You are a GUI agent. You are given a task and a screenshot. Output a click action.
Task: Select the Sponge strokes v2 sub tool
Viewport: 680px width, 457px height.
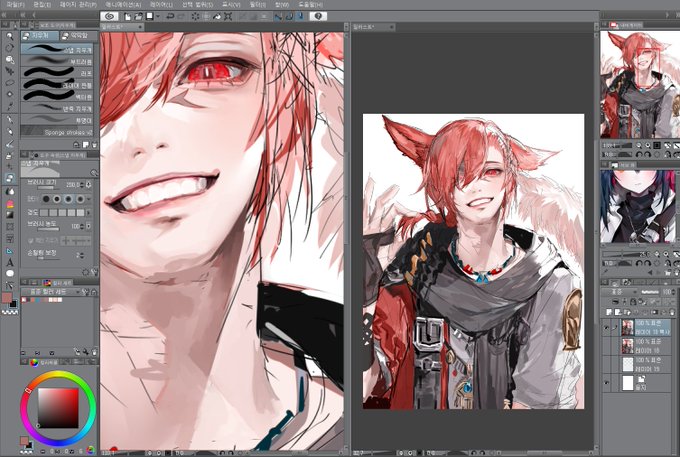pyautogui.click(x=57, y=132)
